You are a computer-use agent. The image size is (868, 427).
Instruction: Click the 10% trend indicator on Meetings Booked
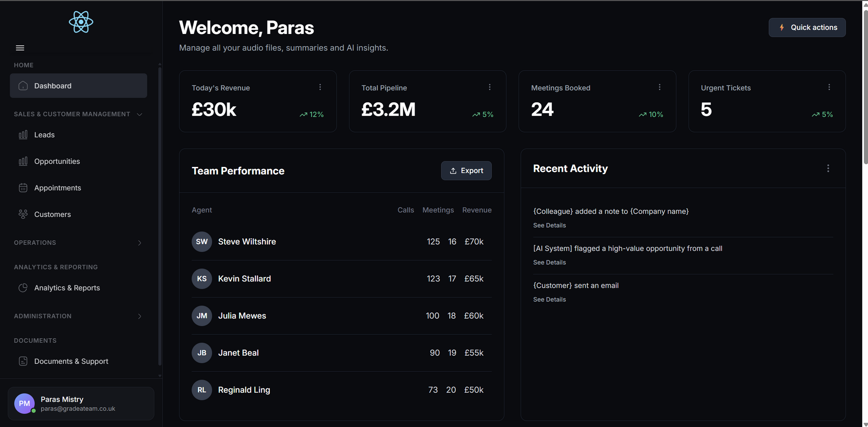651,114
